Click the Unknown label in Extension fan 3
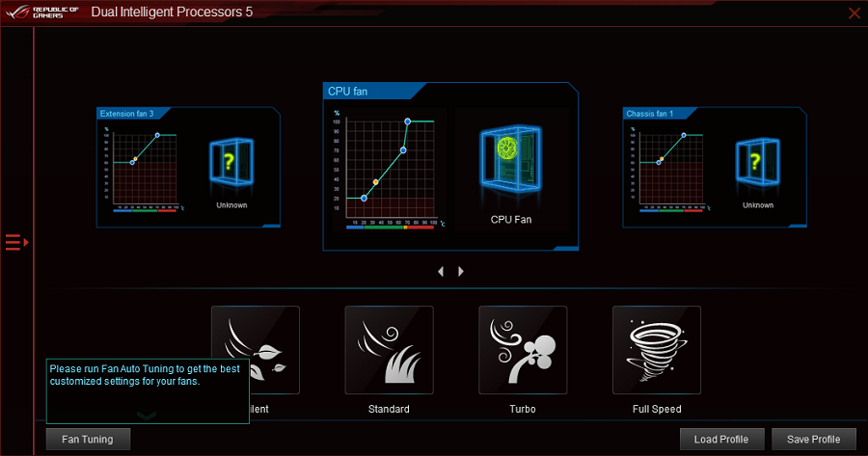868x456 pixels. coord(231,205)
